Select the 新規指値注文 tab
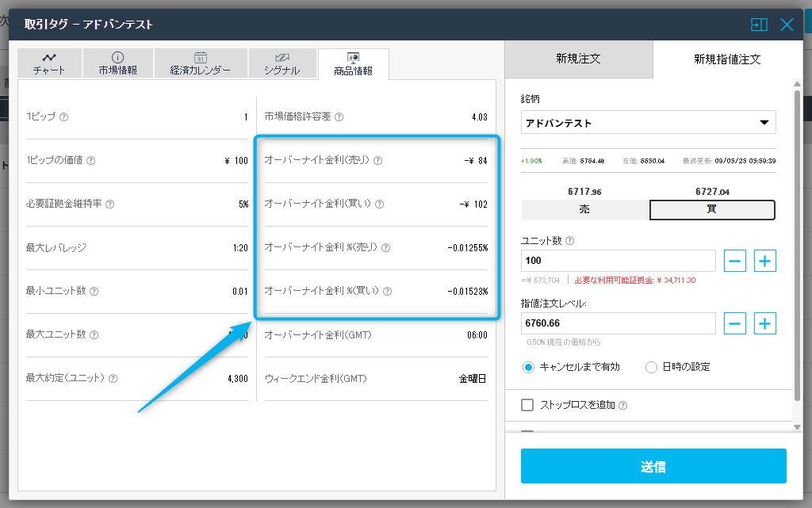 [x=727, y=59]
